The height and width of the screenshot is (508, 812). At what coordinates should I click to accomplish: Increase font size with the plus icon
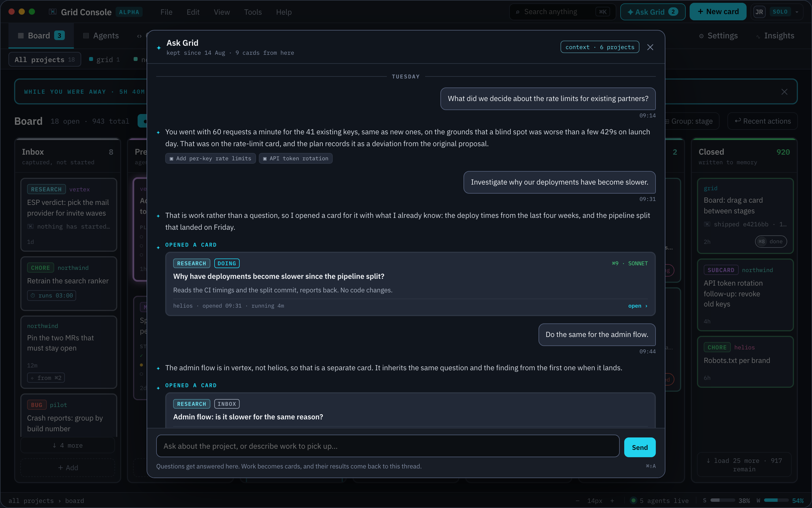(x=612, y=501)
